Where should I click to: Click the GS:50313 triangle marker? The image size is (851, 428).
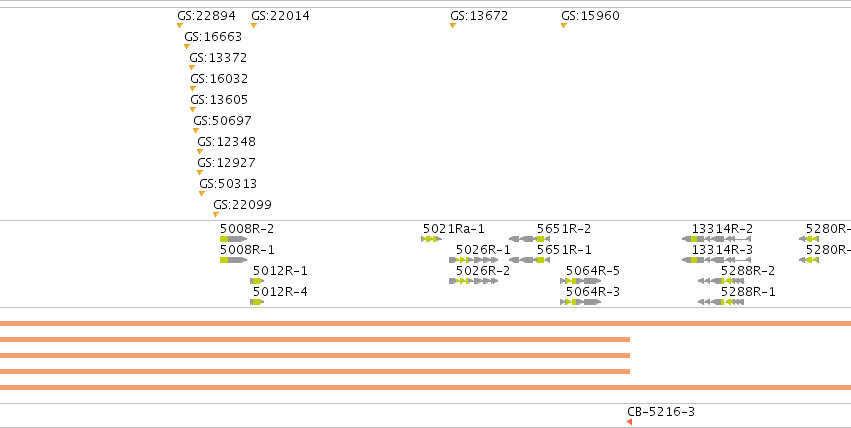[x=202, y=194]
